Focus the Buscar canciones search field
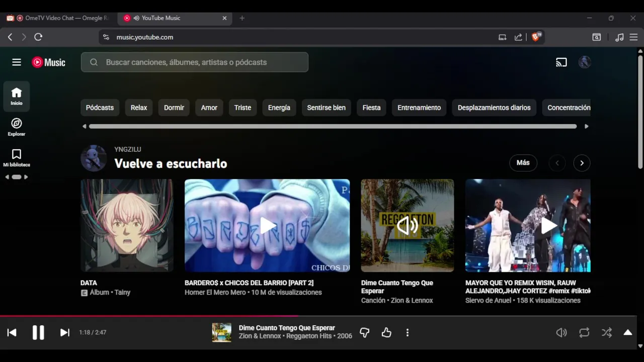 point(195,62)
